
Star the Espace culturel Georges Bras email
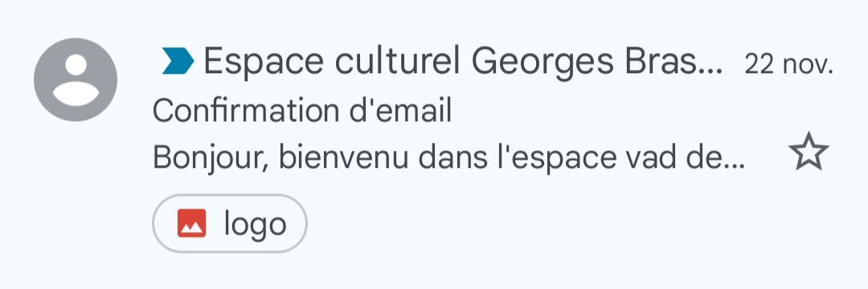point(809,152)
